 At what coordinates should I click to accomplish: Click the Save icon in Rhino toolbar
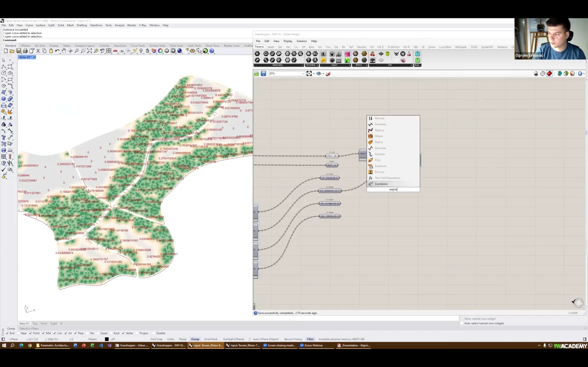pyautogui.click(x=18, y=51)
